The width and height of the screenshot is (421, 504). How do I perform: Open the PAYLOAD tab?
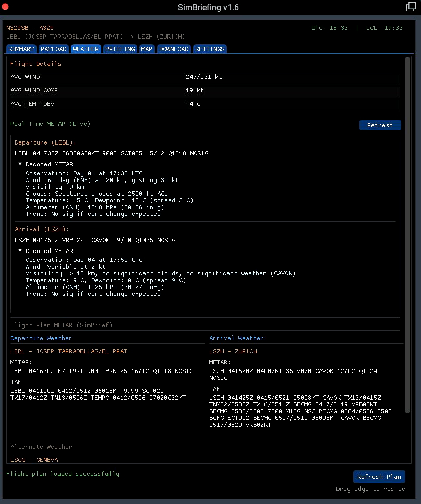coord(53,49)
